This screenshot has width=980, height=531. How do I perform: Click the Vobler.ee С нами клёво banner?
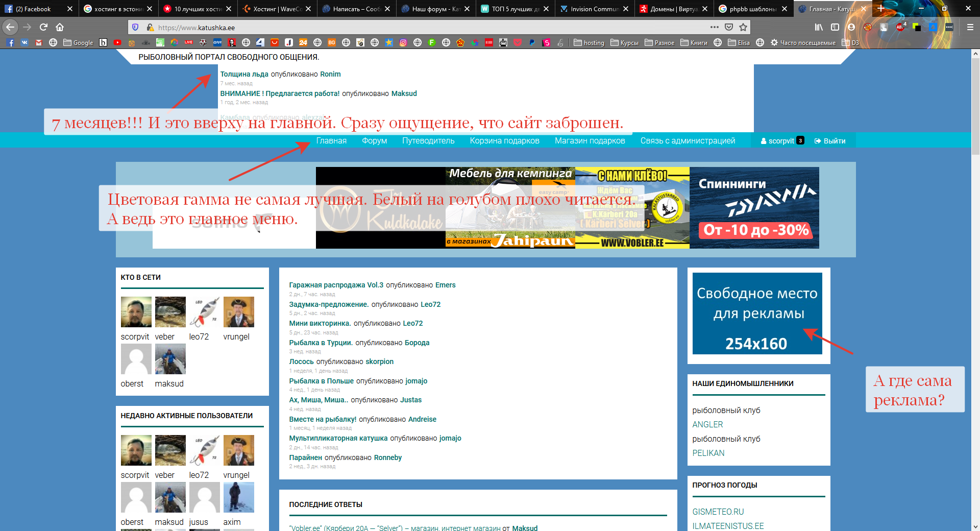click(x=632, y=208)
